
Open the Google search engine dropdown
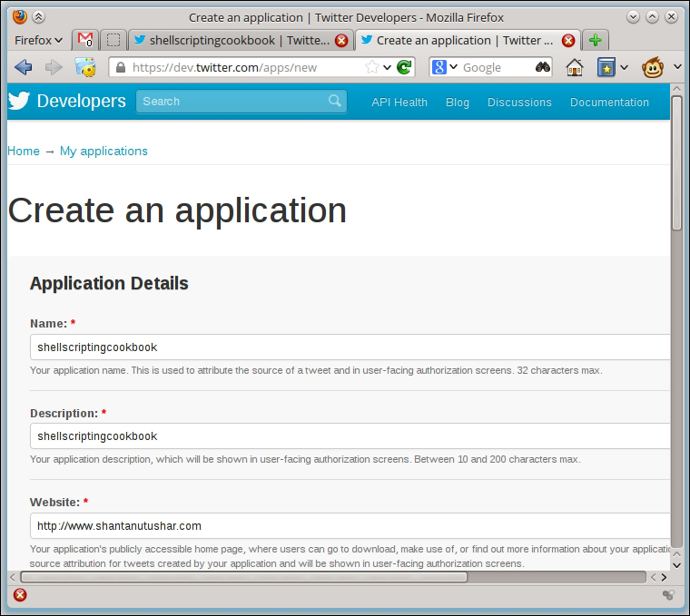click(445, 67)
